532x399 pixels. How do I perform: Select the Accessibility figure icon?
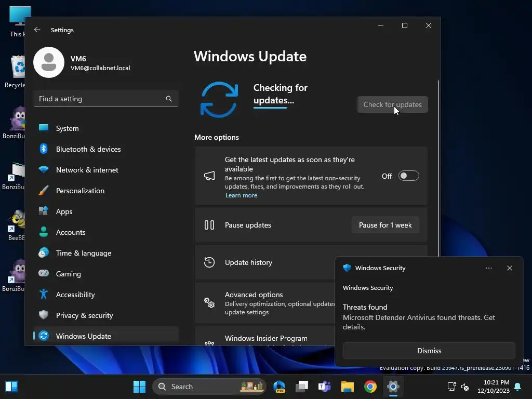pos(44,294)
